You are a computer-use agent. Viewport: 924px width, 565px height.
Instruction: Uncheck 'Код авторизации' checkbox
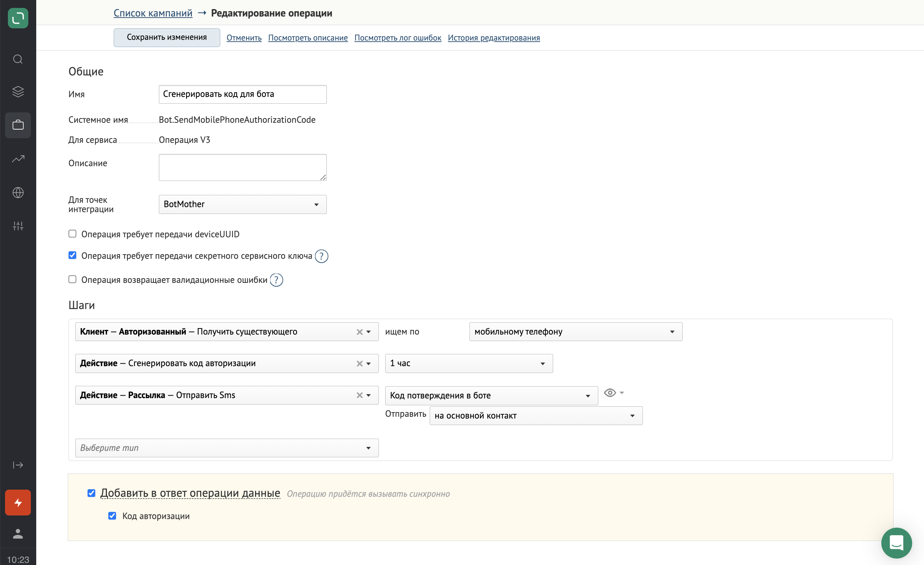click(112, 516)
